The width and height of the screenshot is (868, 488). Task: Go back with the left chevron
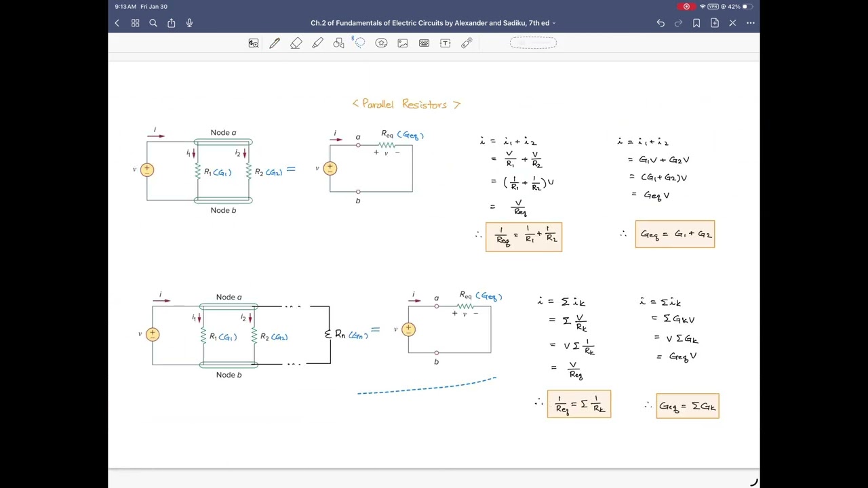[x=117, y=23]
